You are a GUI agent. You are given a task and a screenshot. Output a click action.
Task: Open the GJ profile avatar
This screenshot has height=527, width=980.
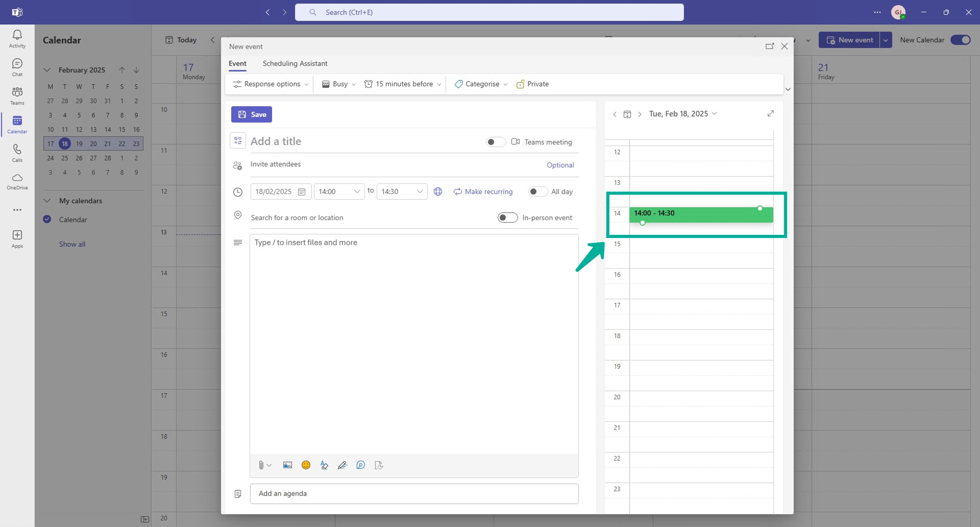(x=898, y=12)
